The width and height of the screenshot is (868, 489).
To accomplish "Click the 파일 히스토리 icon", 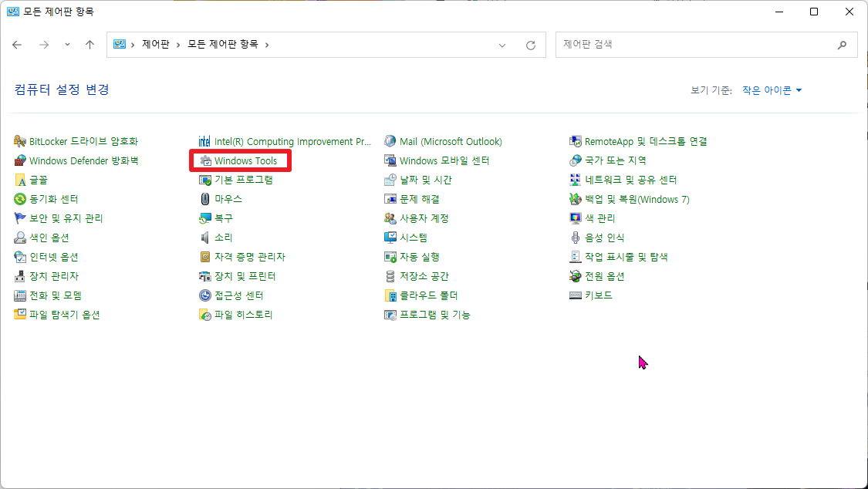I will pos(205,315).
